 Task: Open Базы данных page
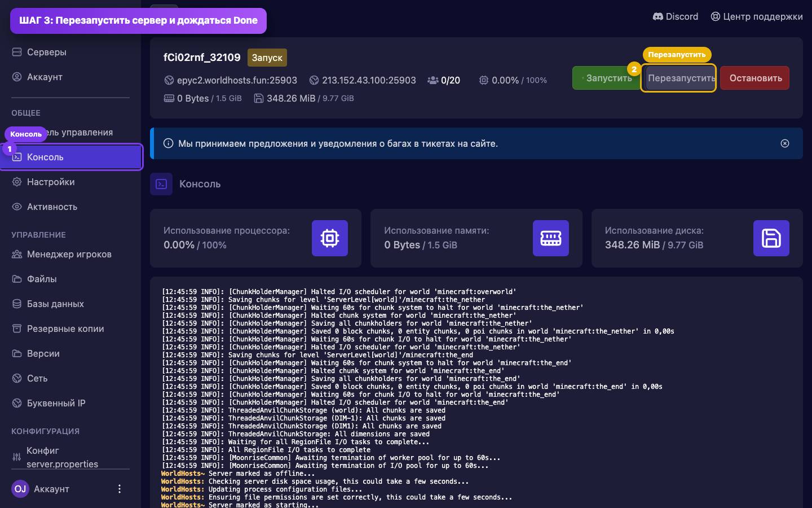click(x=70, y=304)
